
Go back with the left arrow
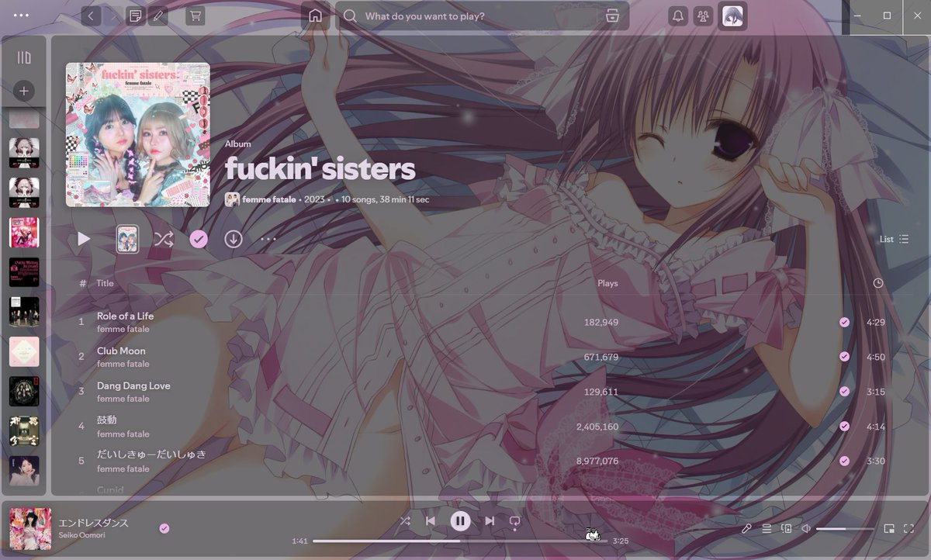(x=92, y=16)
